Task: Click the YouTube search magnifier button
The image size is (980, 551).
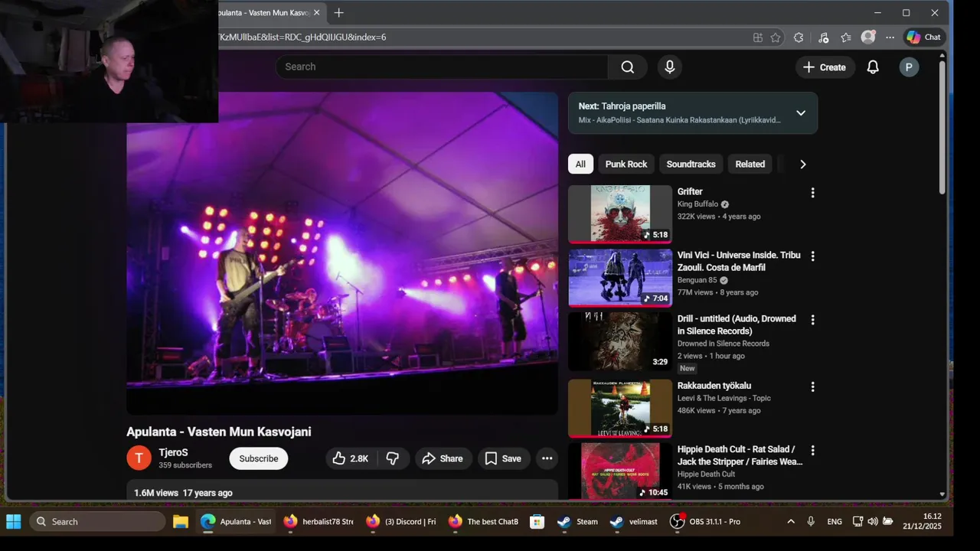Action: point(628,67)
